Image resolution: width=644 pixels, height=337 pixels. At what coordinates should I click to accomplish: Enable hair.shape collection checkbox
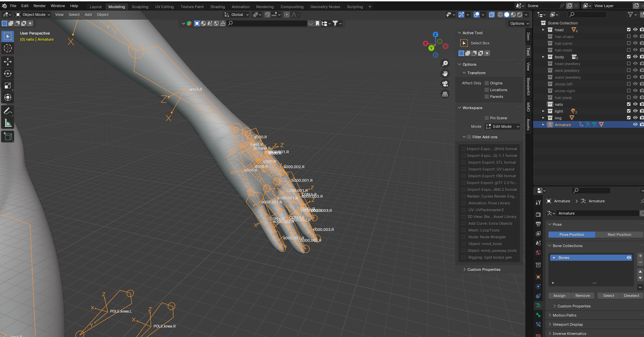coord(629,37)
